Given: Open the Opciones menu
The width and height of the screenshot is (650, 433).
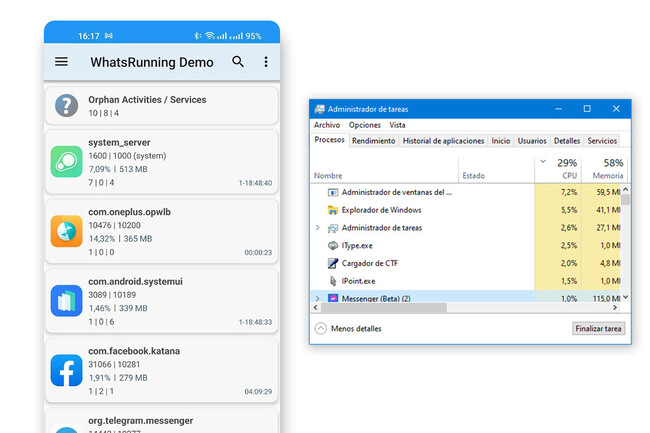Looking at the screenshot, I should coord(365,125).
